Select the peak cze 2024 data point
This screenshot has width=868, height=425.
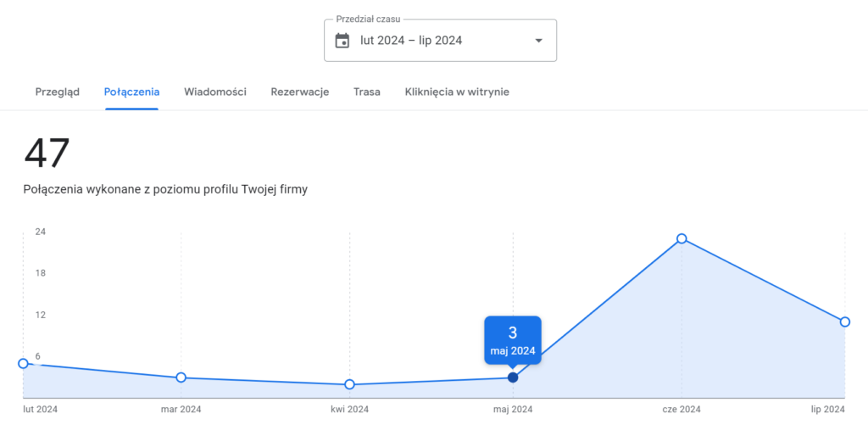[682, 238]
